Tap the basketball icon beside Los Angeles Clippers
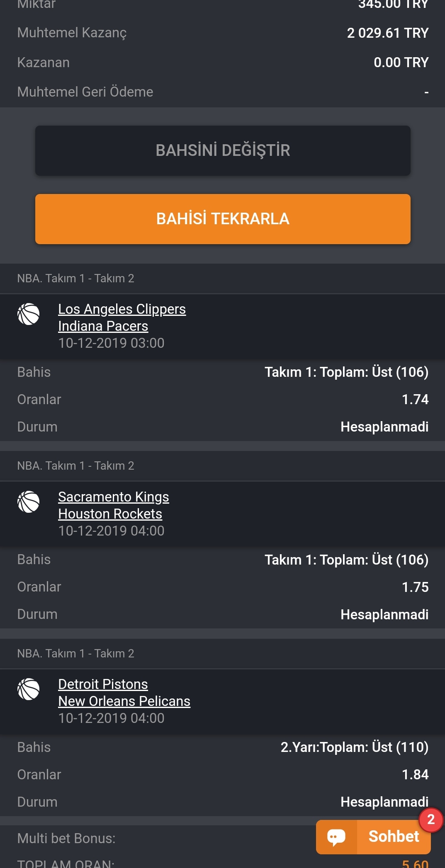The width and height of the screenshot is (445, 868). click(29, 314)
